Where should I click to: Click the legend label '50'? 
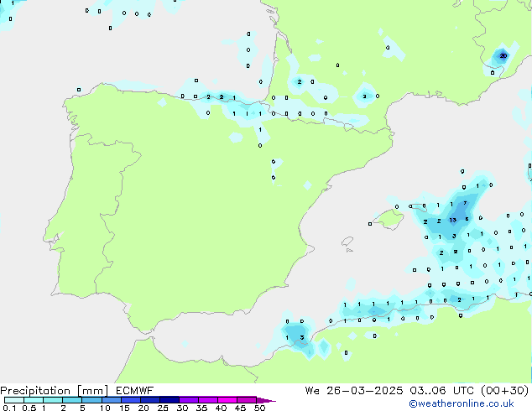[259, 408]
